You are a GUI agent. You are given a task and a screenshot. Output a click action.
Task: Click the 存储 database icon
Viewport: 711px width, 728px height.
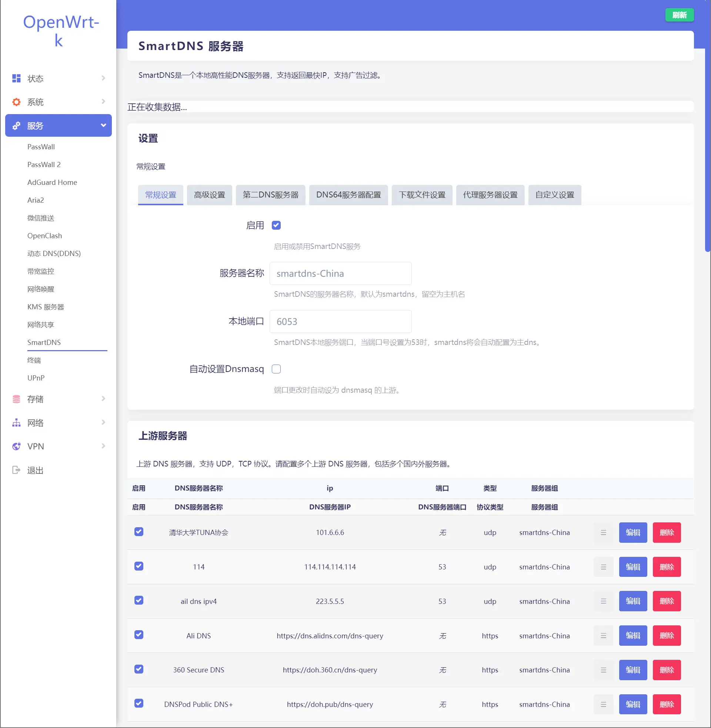[16, 399]
